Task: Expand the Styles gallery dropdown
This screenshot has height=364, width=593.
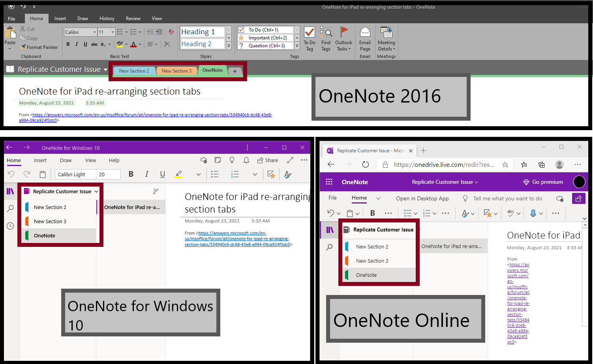Action: point(229,46)
